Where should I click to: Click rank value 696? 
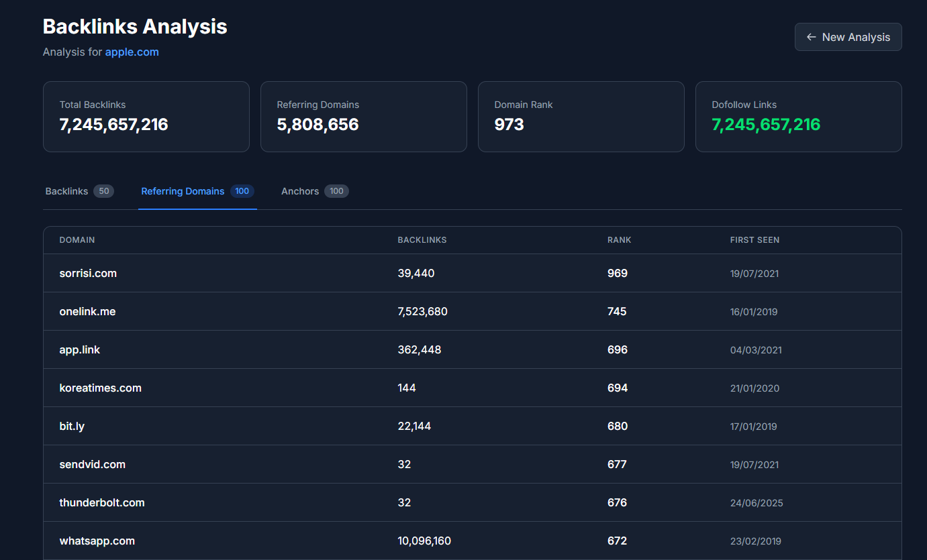point(618,349)
